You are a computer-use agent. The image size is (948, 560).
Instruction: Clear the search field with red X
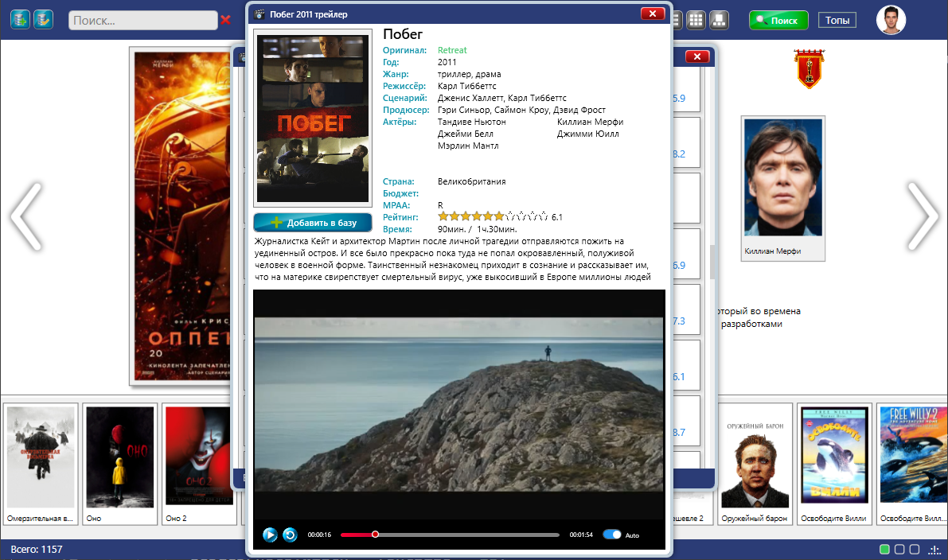pyautogui.click(x=225, y=20)
